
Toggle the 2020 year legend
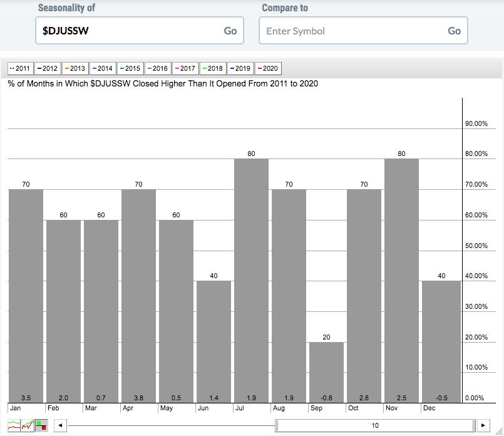(x=267, y=68)
